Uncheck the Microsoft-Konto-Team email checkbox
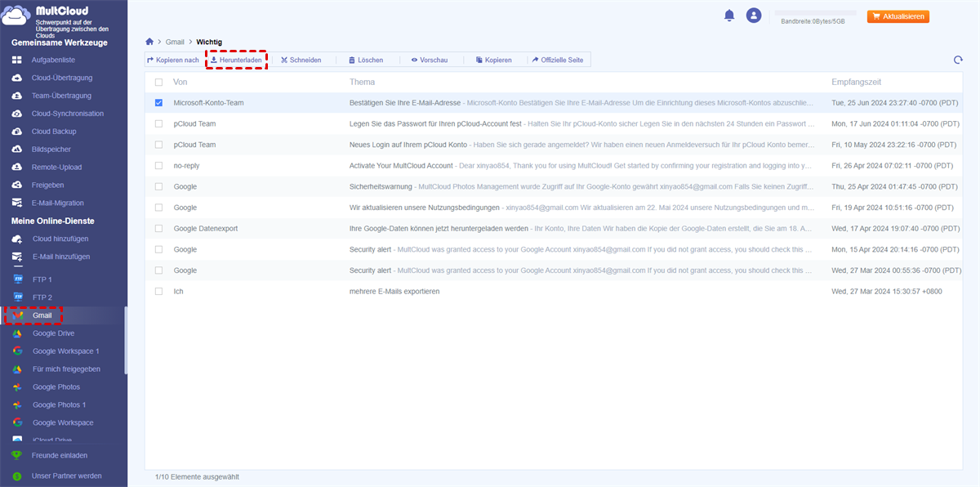The image size is (980, 487). (x=158, y=103)
